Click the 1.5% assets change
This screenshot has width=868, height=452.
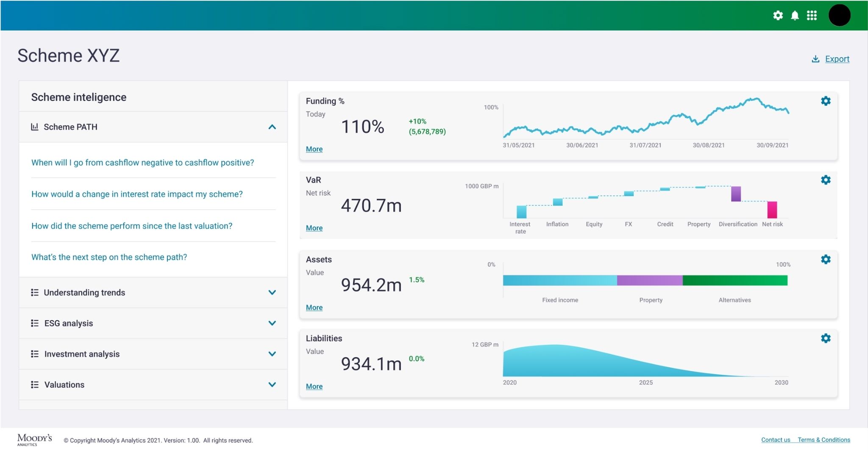[x=416, y=280]
